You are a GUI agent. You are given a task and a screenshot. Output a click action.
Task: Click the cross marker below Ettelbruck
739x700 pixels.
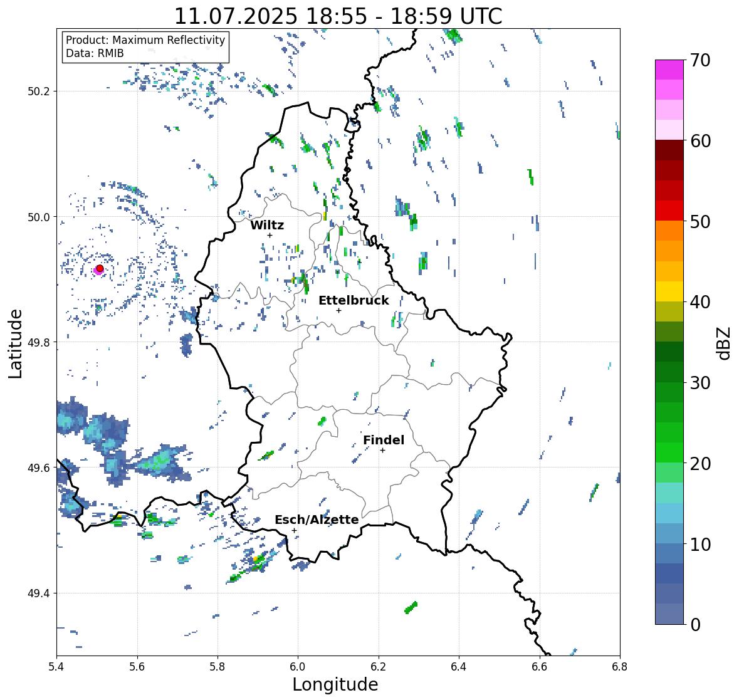338,310
